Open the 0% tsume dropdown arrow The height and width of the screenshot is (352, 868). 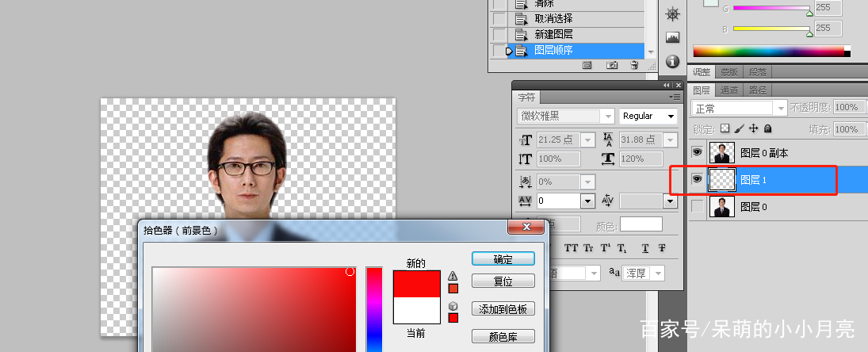pos(587,182)
